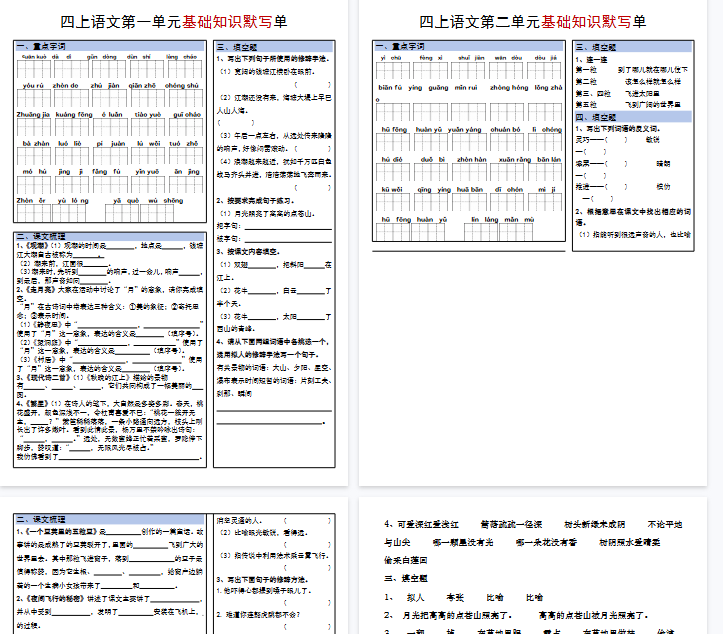723x634 pixels.
Task: Click the writing grid under 'biān fú'
Action: tap(392, 112)
